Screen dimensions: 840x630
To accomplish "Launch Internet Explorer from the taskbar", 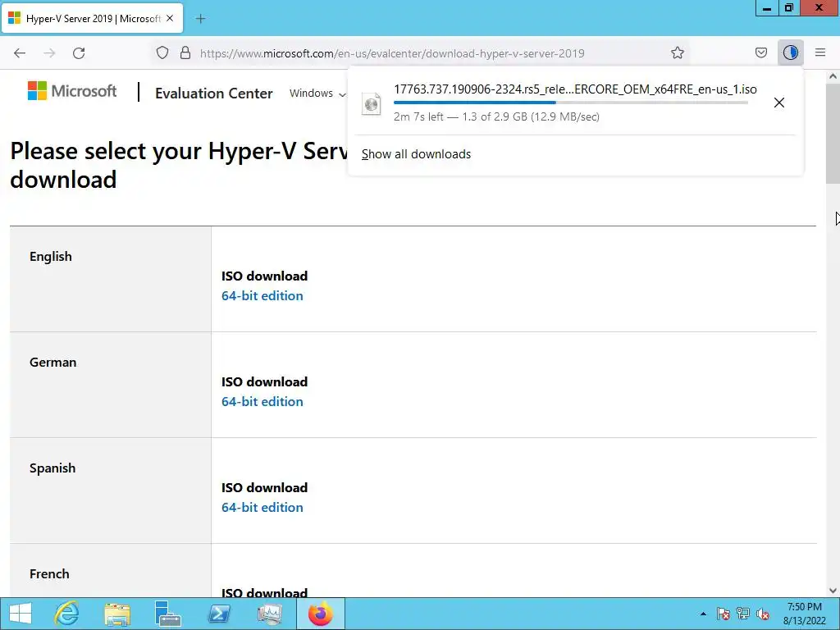I will coord(66,614).
